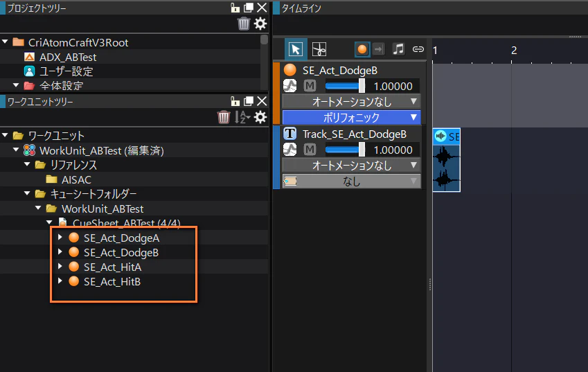Viewport: 588px width, 372px height.
Task: Click timeline ruler marker 1
Action: [x=435, y=51]
